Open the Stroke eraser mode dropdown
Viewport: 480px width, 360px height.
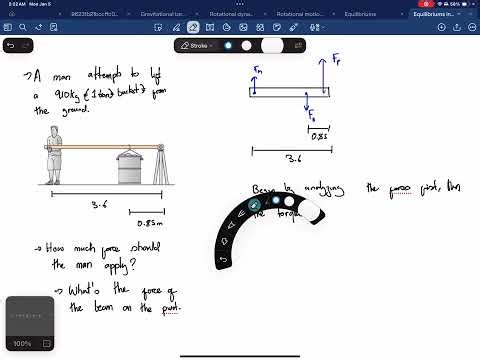197,46
